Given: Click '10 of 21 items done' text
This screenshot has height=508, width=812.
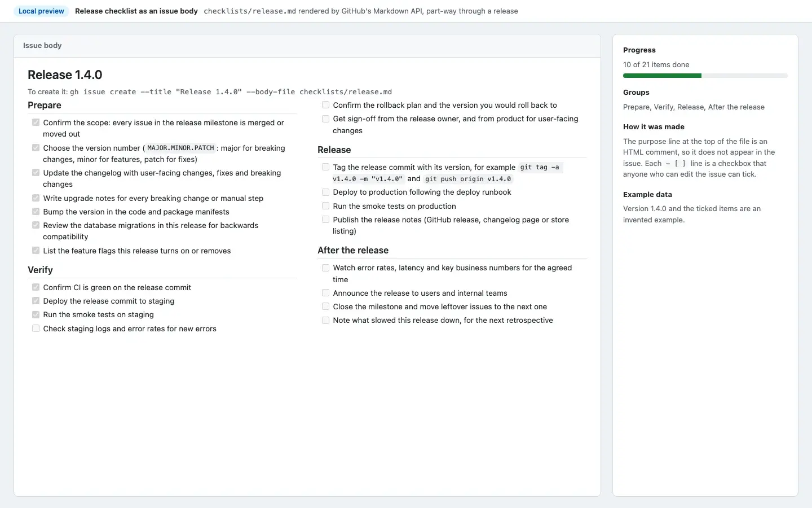Looking at the screenshot, I should [656, 64].
